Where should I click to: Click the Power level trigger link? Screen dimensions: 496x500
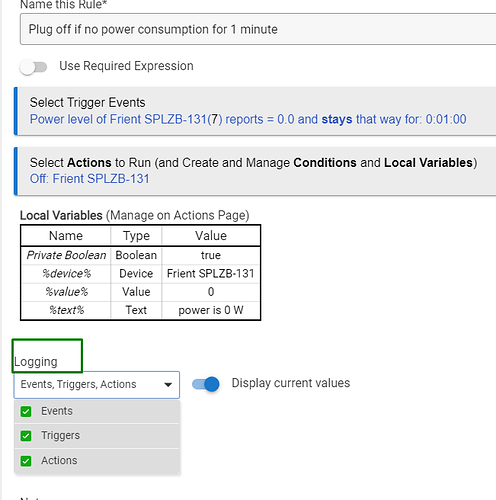click(x=248, y=119)
